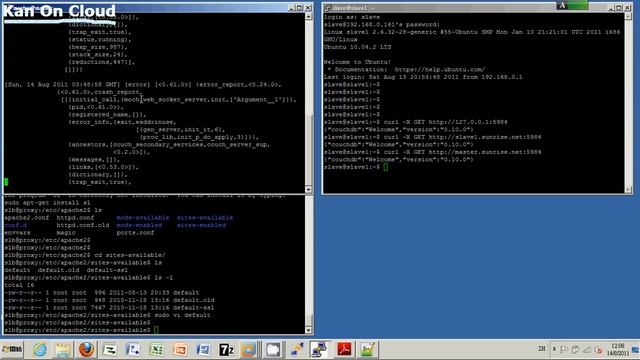Image resolution: width=640 pixels, height=360 pixels.
Task: Click the 'total 16' line
Action: tap(19, 285)
